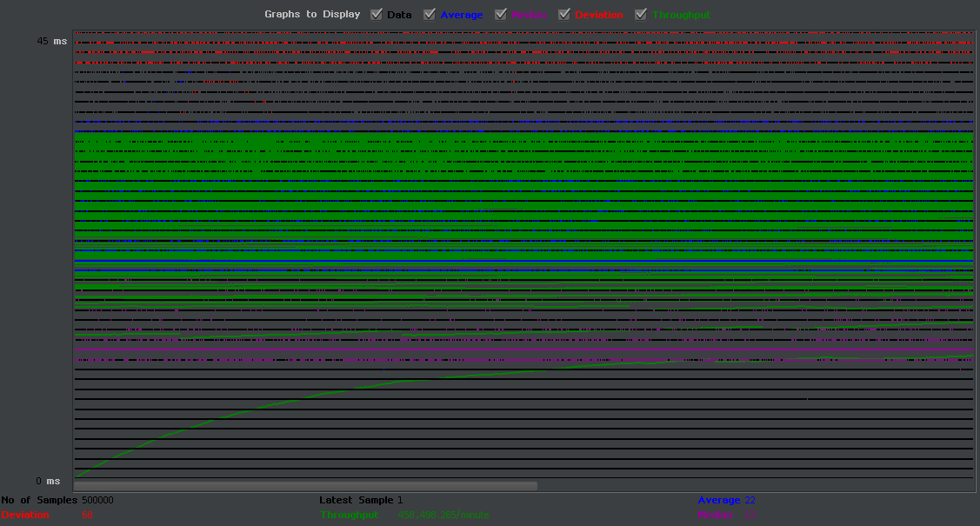Click the red Deviation label in the legend
This screenshot has width=980, height=526.
click(599, 15)
